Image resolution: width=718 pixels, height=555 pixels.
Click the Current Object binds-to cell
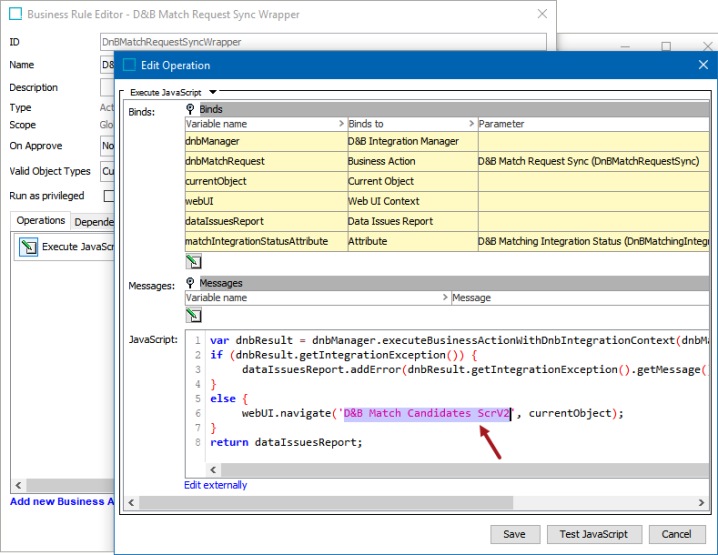(413, 181)
